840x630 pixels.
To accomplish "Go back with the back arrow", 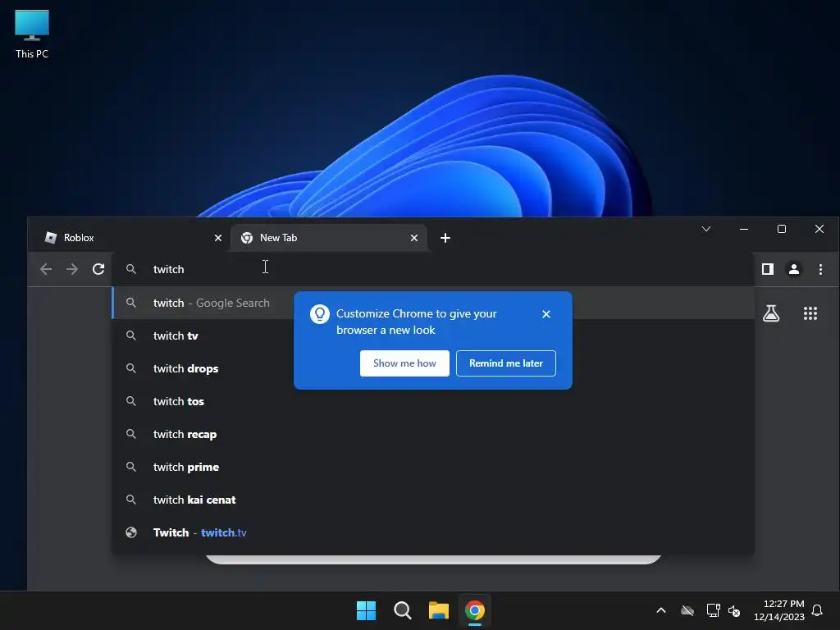I will [46, 269].
